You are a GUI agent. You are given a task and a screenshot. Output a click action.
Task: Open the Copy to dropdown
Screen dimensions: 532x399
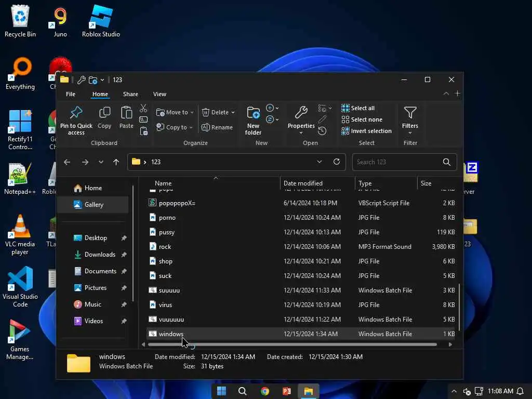(x=175, y=127)
